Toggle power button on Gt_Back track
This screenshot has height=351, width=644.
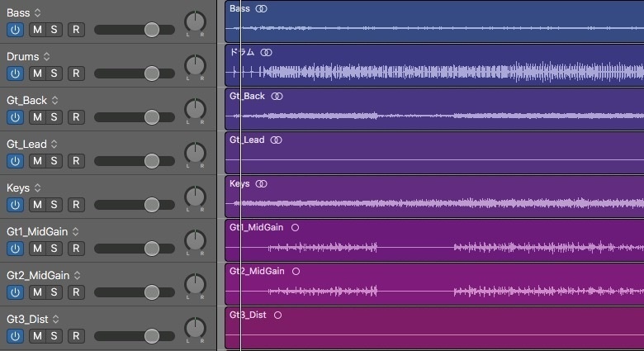tap(15, 117)
